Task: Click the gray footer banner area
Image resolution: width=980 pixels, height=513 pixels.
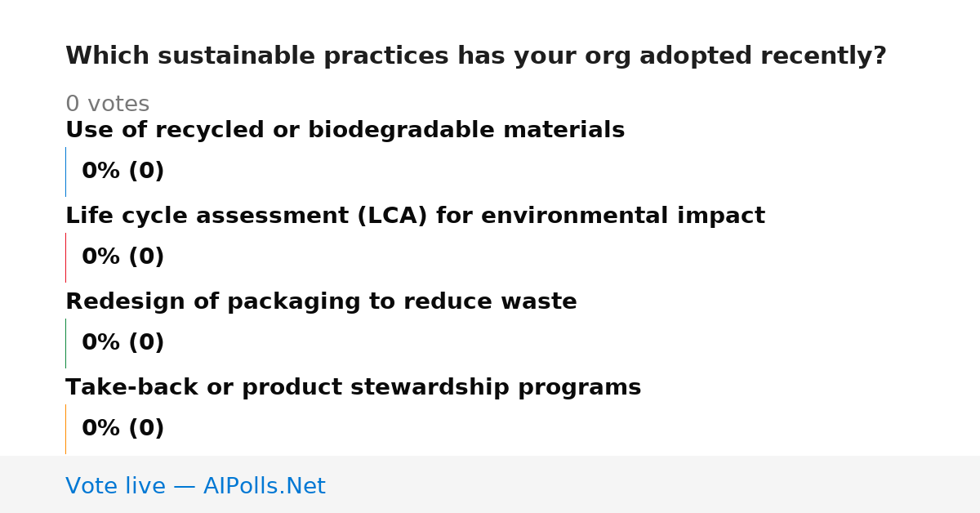Action: click(490, 484)
